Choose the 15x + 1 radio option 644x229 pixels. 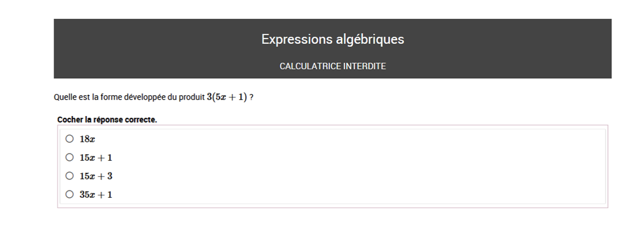pyautogui.click(x=69, y=157)
